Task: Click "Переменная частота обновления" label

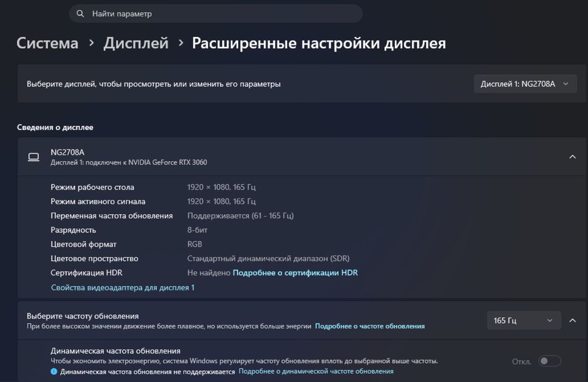Action: [112, 216]
